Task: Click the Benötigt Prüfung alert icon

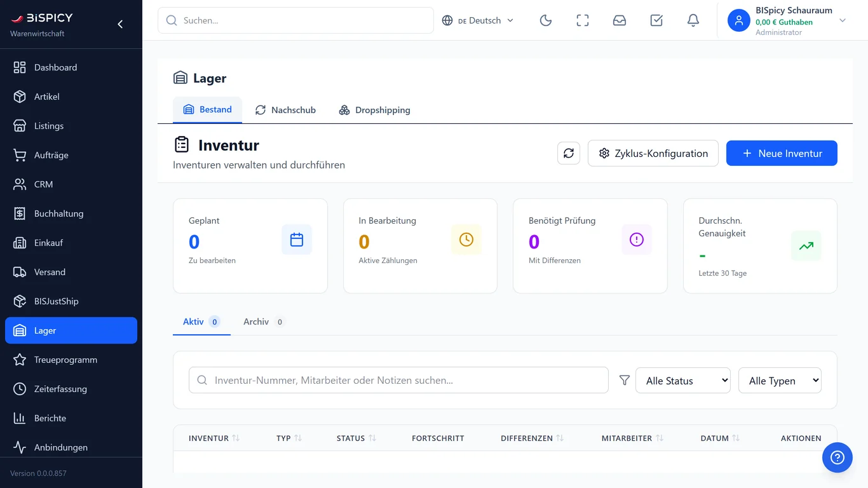Action: [637, 240]
